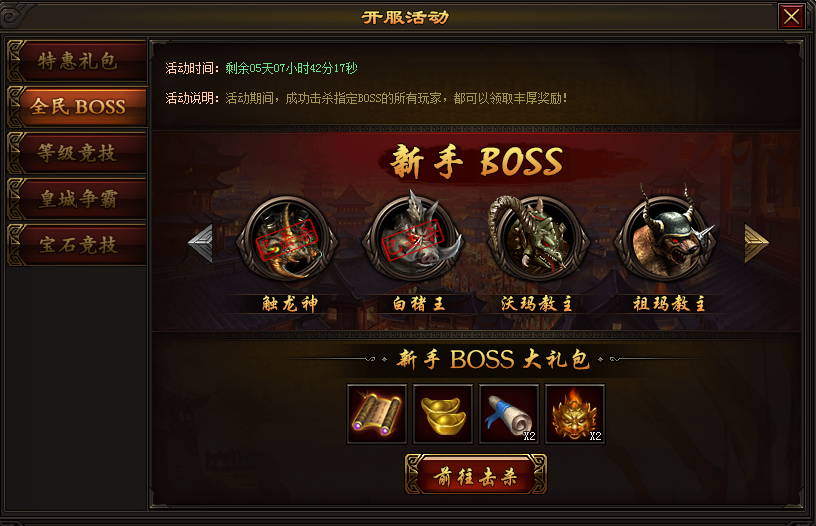Click the blue ribbon scroll reward icon
The height and width of the screenshot is (526, 816).
coord(508,414)
